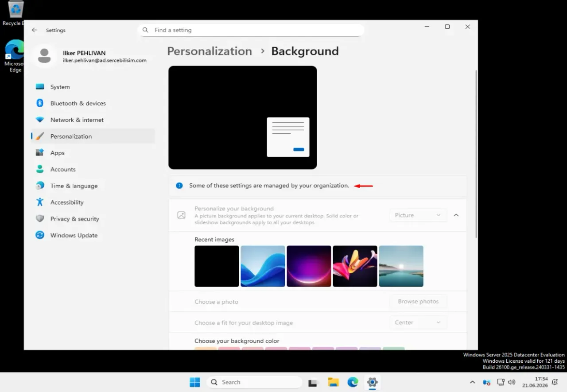Show hidden system tray icons
Screen dimensions: 567x392
[x=472, y=382]
